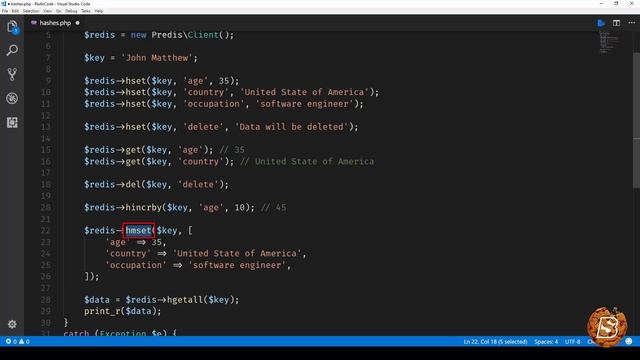Open the View menu
The width and height of the screenshot is (640, 360).
point(47,11)
